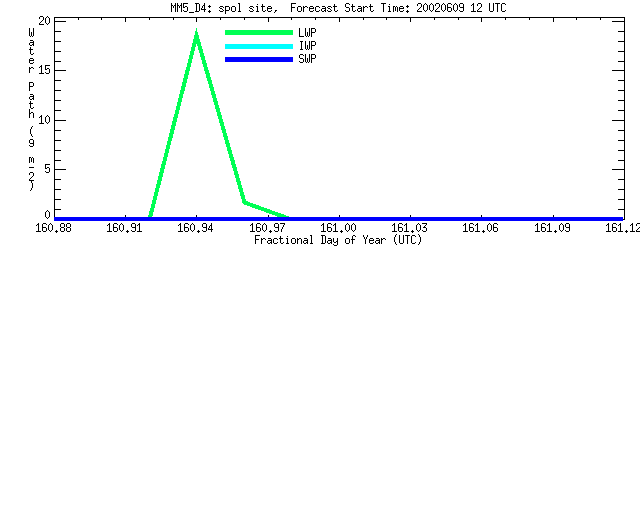Select the SWP legend label
Image resolution: width=640 pixels, height=512 pixels.
[307, 59]
